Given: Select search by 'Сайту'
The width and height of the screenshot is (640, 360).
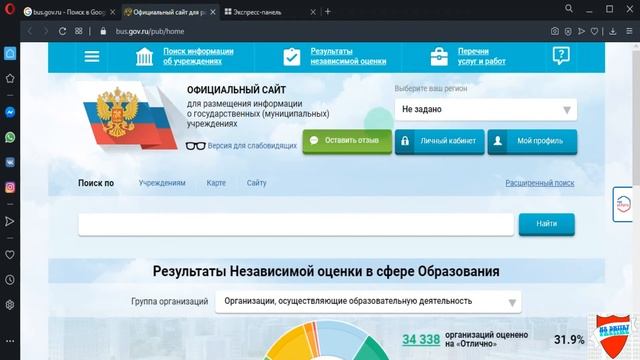Looking at the screenshot, I should (x=256, y=183).
